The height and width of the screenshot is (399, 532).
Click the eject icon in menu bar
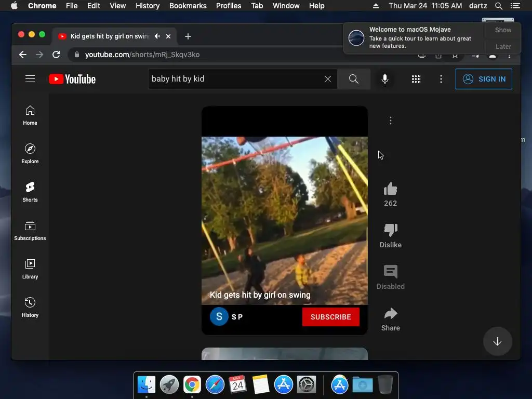(376, 6)
